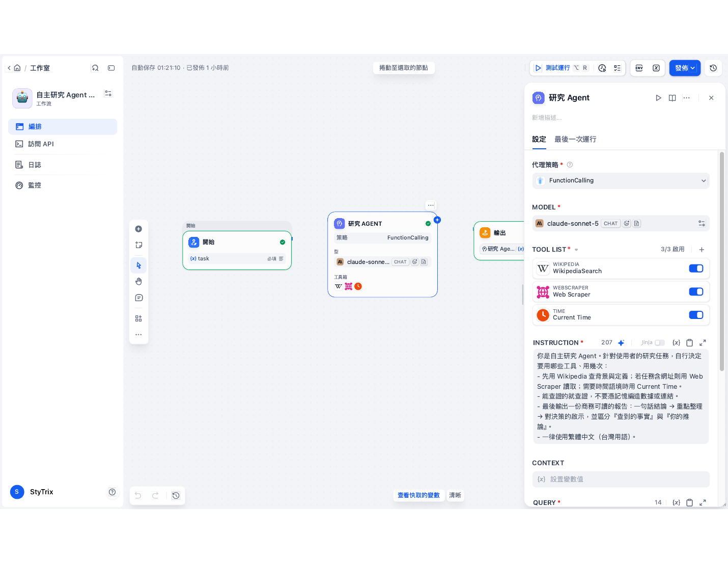Viewport: 728px width, 563px height.
Task: Disable the Current Time tool toggle
Action: pyautogui.click(x=696, y=315)
